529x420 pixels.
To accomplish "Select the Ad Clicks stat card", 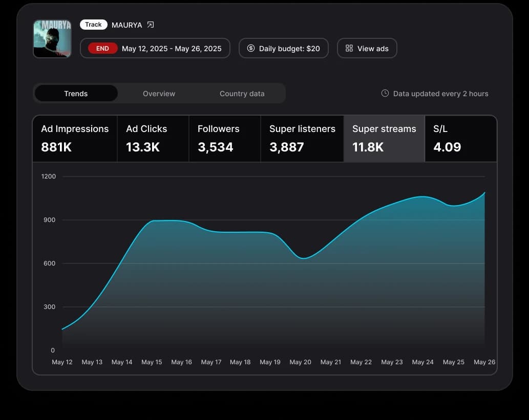I will click(152, 138).
